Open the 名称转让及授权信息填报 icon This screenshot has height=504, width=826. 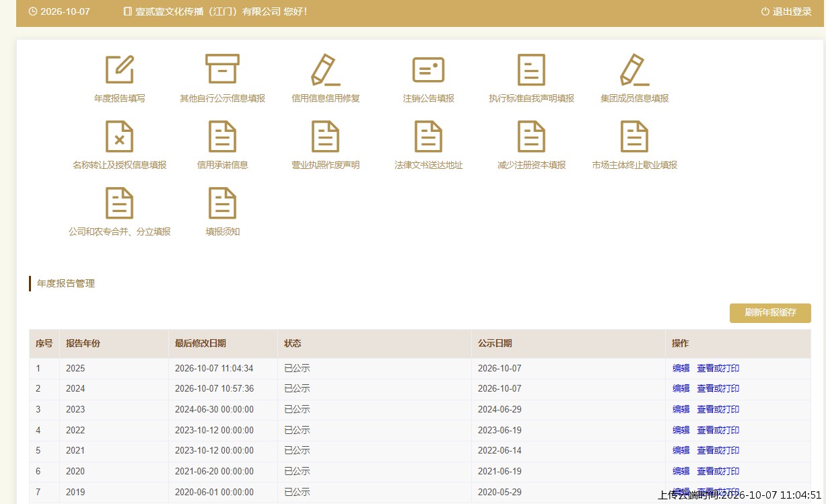tap(119, 137)
